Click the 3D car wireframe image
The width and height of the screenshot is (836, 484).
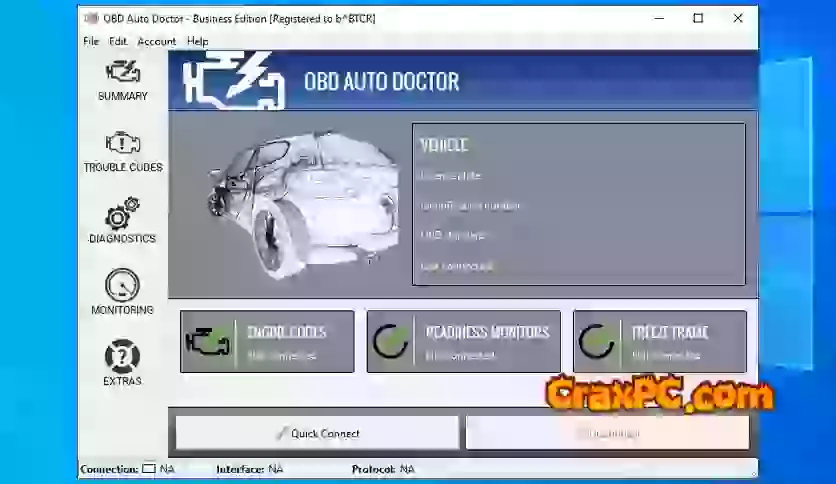[x=304, y=204]
